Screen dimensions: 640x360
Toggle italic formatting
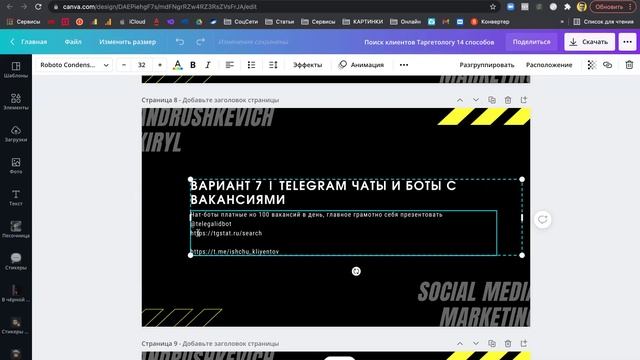208,65
